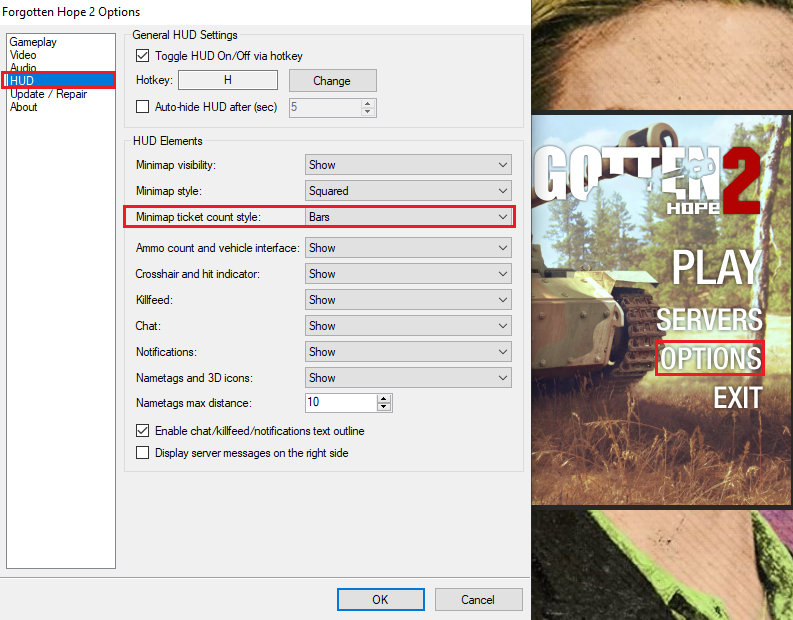Confirm settings with the OK button

(380, 600)
